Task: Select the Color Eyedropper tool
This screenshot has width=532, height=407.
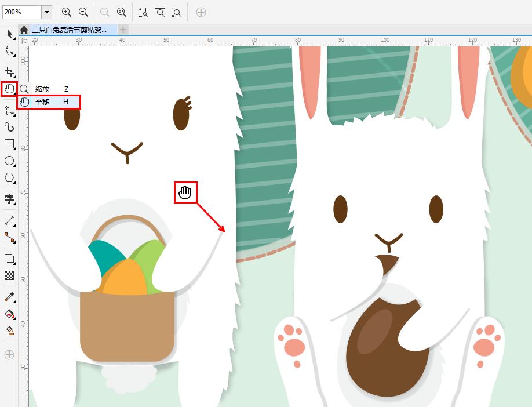Action: click(9, 297)
